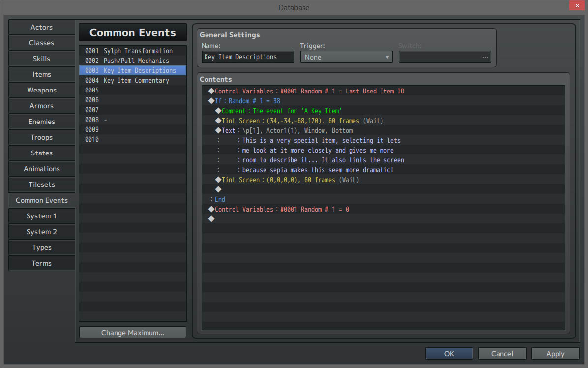Cancel out of the Database dialog
588x368 pixels.
coord(502,353)
